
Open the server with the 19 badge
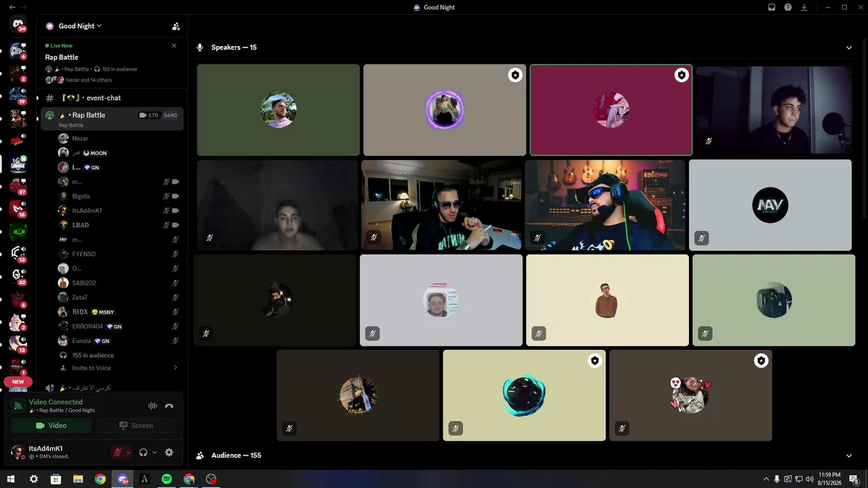click(18, 96)
